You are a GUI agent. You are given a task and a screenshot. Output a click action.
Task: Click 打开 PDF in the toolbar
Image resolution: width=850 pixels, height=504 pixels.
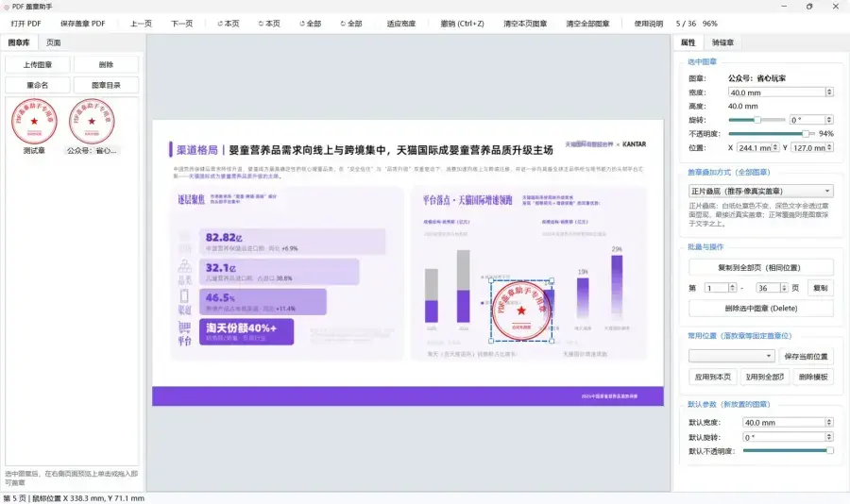click(x=25, y=24)
